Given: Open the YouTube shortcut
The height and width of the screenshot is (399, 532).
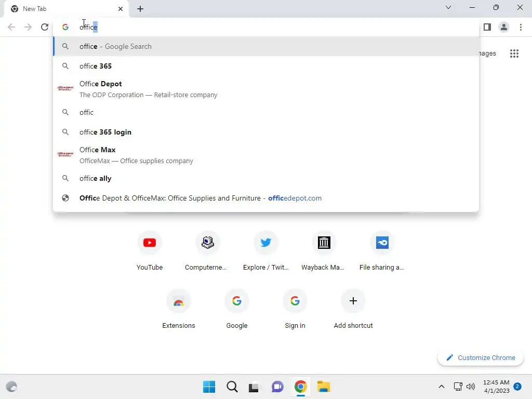Looking at the screenshot, I should click(x=150, y=251).
